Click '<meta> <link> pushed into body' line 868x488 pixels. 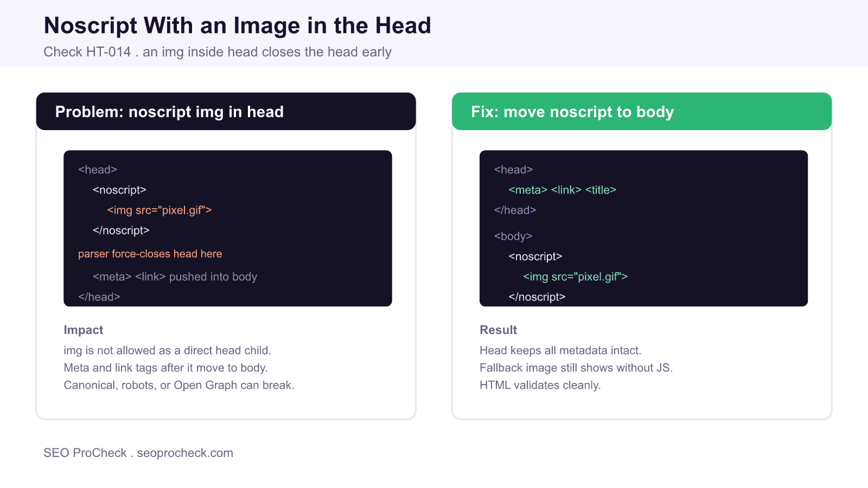point(175,277)
